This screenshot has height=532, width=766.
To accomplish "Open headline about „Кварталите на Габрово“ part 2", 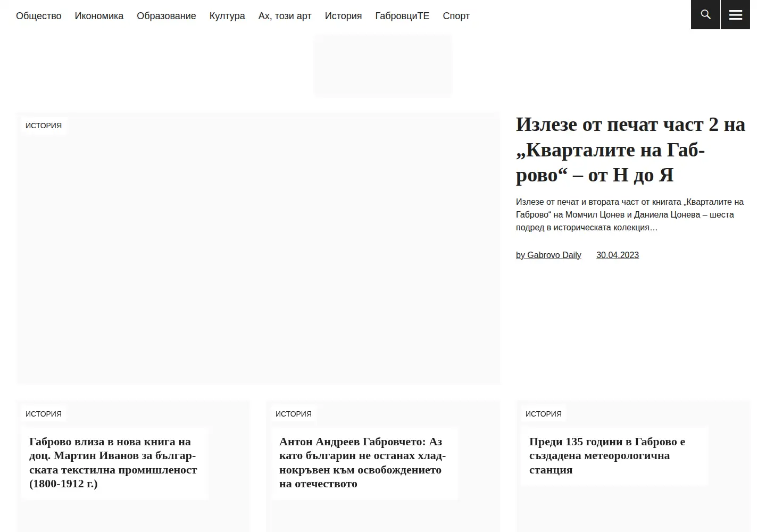I will point(630,149).
